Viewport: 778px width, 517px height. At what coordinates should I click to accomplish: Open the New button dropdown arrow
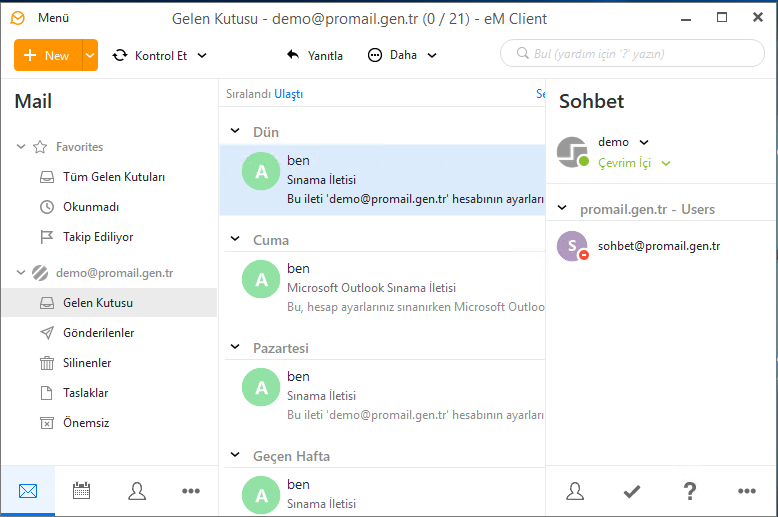[90, 55]
